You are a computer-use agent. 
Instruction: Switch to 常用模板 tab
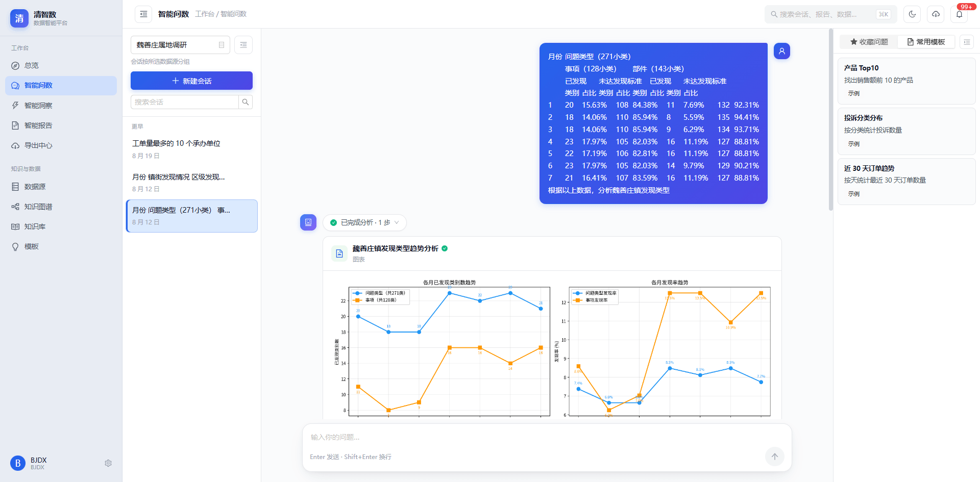(x=926, y=42)
